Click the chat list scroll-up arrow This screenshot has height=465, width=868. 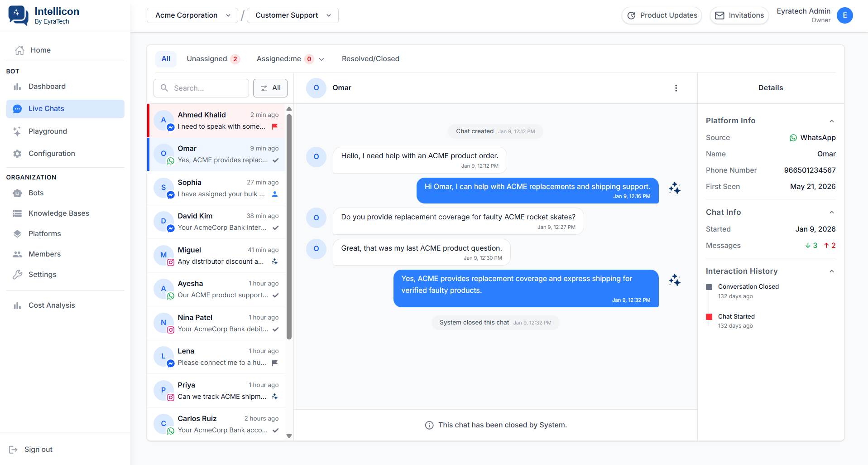pyautogui.click(x=289, y=109)
